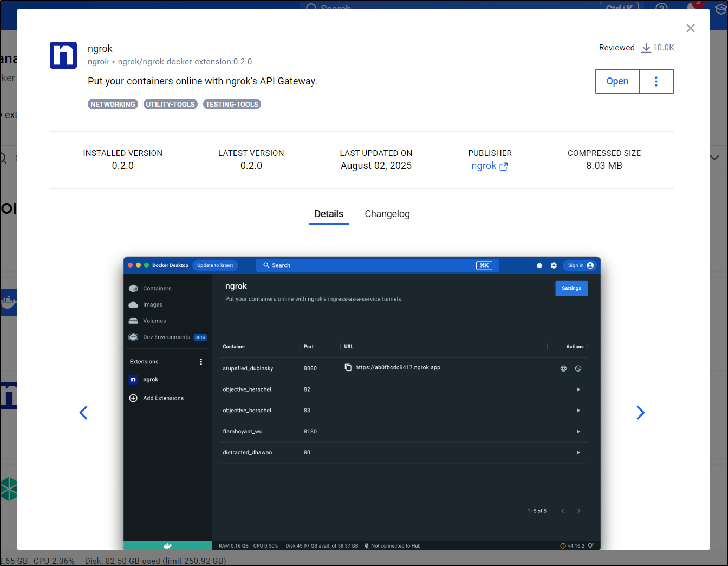Open the three-dot menu beside Open
Viewport: 728px width, 566px height.
coord(656,81)
